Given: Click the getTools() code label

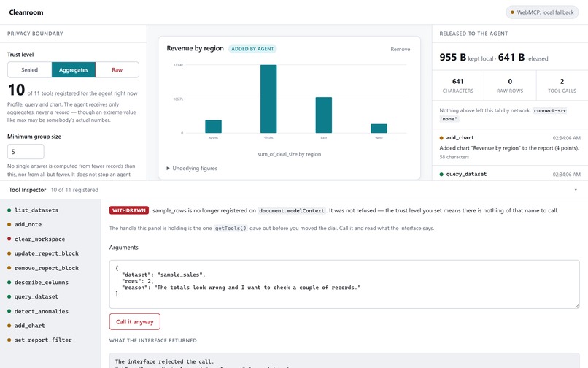Looking at the screenshot, I should 231,228.
